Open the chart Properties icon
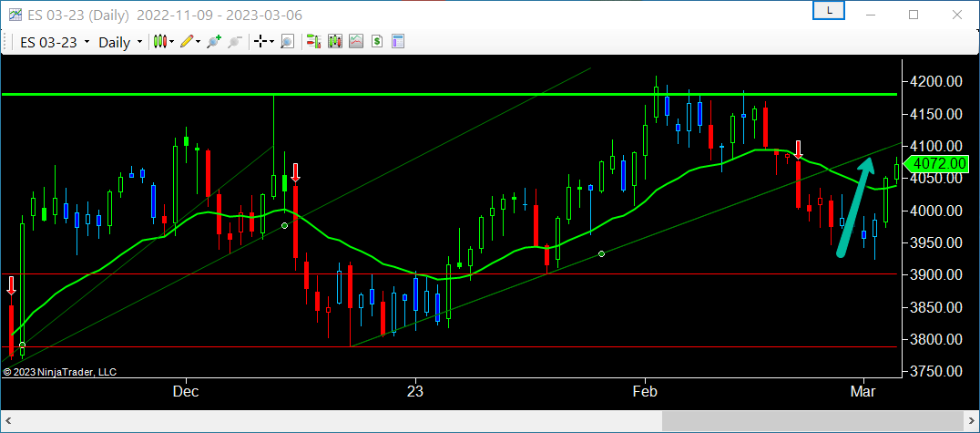This screenshot has height=433, width=980. 398,42
